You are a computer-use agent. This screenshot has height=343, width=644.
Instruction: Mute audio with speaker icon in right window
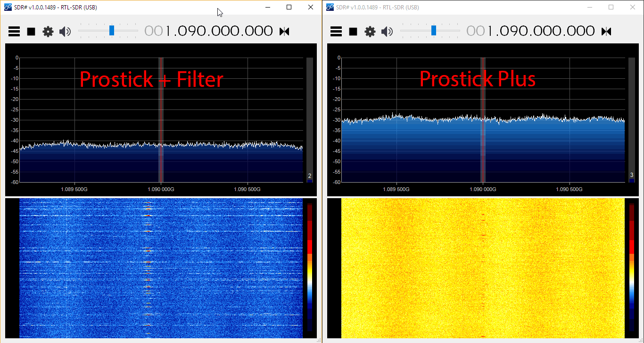point(388,31)
